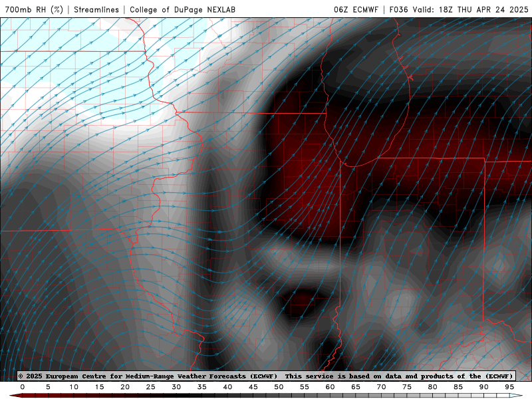Click the colorbar label "5"
Screen dimensions: 532x399
(x=48, y=387)
